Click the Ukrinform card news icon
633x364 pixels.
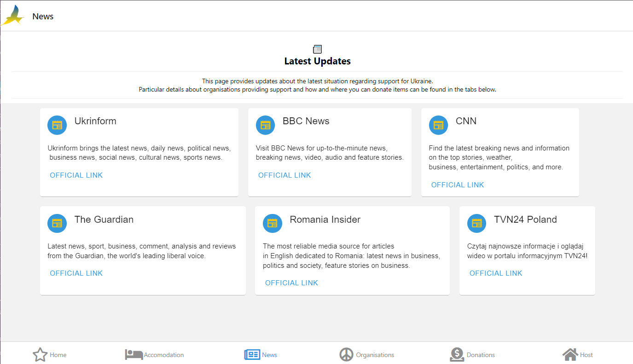point(57,125)
